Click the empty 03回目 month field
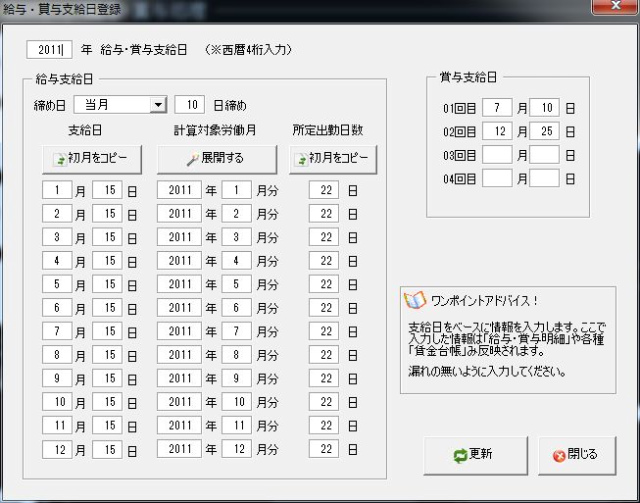Viewport: 640px width, 503px height. 497,155
